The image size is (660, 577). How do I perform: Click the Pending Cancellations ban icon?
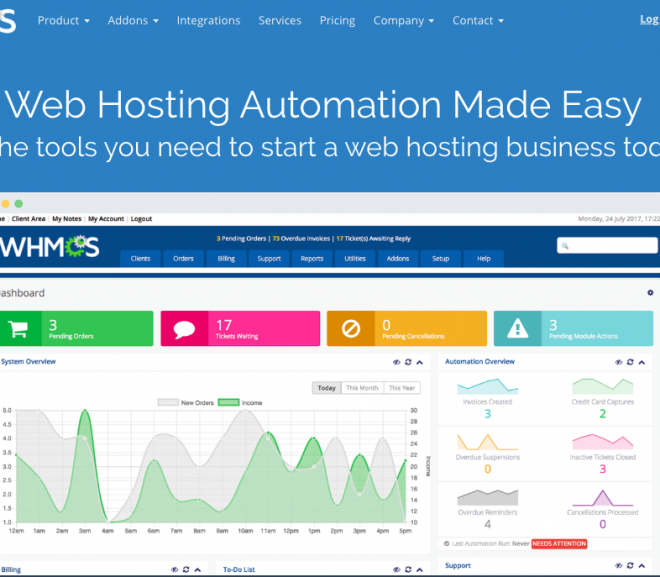(x=351, y=329)
